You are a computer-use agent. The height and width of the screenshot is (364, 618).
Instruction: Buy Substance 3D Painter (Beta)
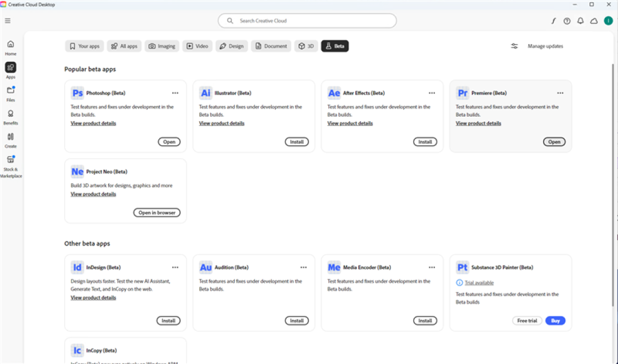[555, 321]
